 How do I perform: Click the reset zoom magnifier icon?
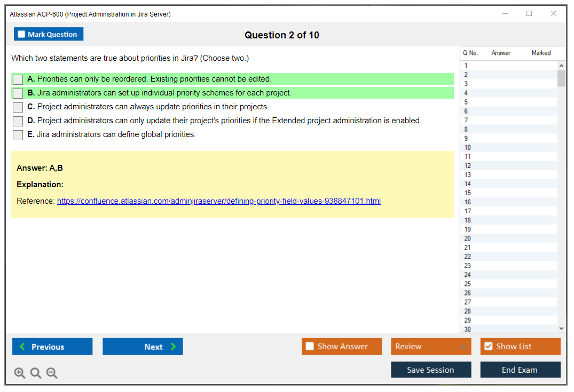36,373
